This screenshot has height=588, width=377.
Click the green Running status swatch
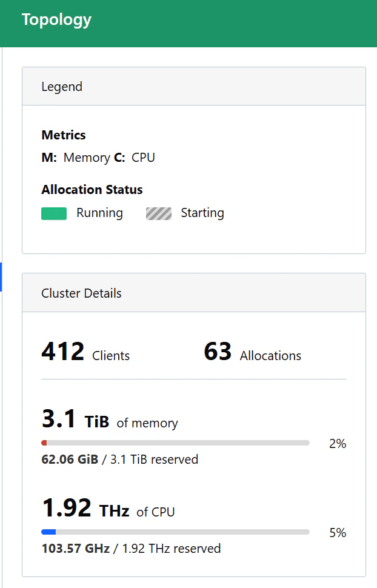click(x=54, y=213)
